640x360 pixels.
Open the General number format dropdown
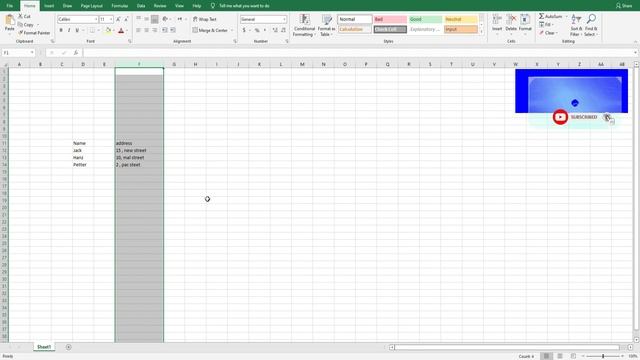click(284, 19)
